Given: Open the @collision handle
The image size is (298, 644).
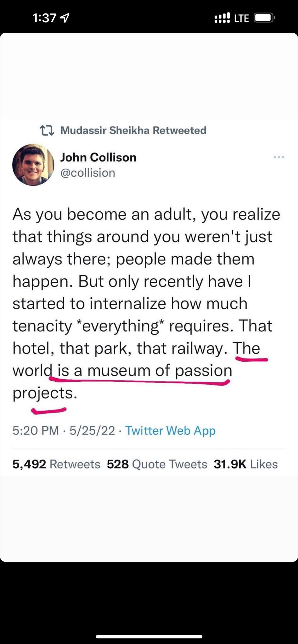Looking at the screenshot, I should tap(87, 173).
